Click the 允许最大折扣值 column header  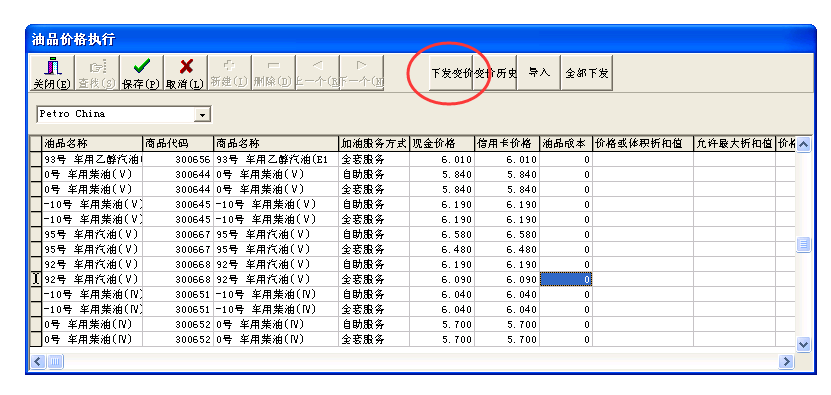[x=734, y=144]
